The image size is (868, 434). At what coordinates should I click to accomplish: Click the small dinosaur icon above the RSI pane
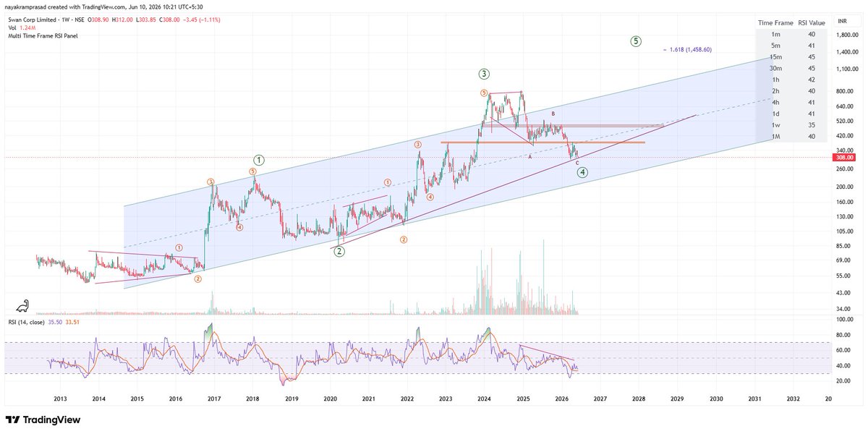point(22,305)
